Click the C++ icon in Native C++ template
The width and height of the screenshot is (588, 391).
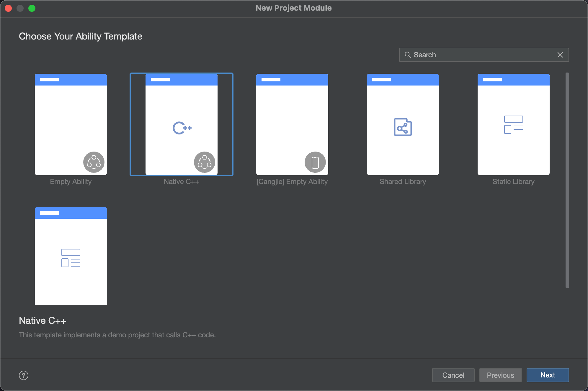point(182,128)
